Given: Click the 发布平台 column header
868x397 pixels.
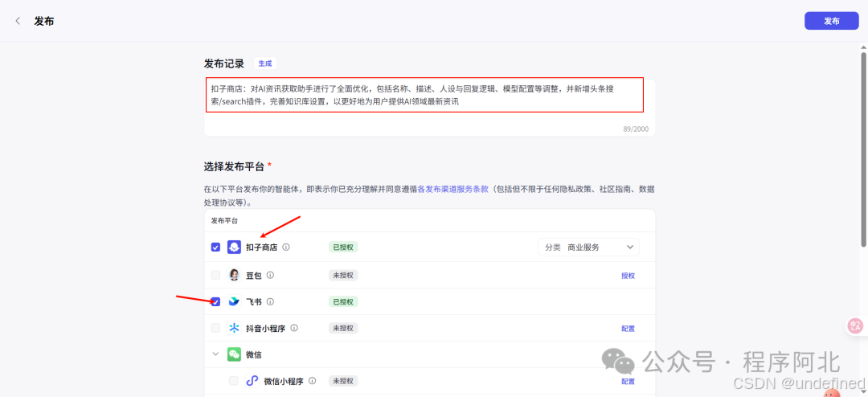Looking at the screenshot, I should [224, 220].
